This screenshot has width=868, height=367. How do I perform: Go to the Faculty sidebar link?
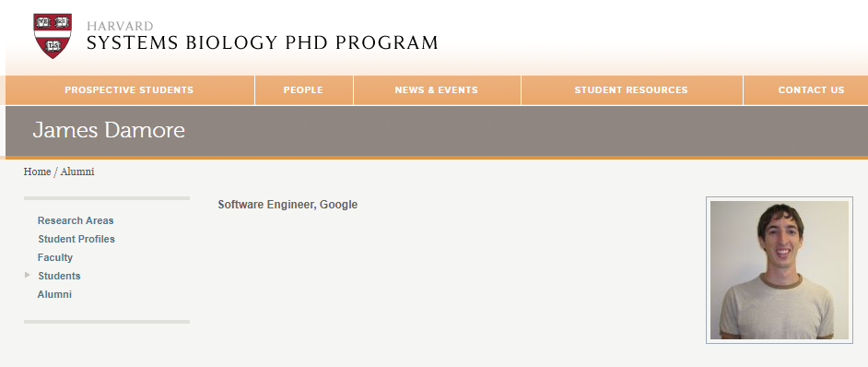(54, 257)
